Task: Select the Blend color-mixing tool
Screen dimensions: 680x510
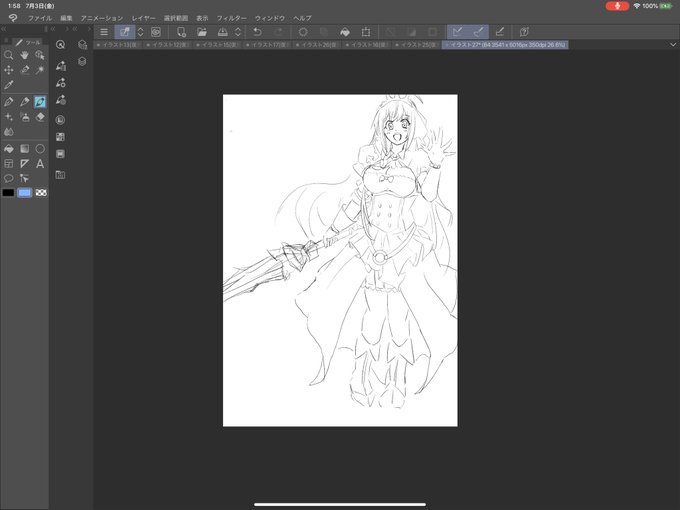Action: (x=8, y=132)
